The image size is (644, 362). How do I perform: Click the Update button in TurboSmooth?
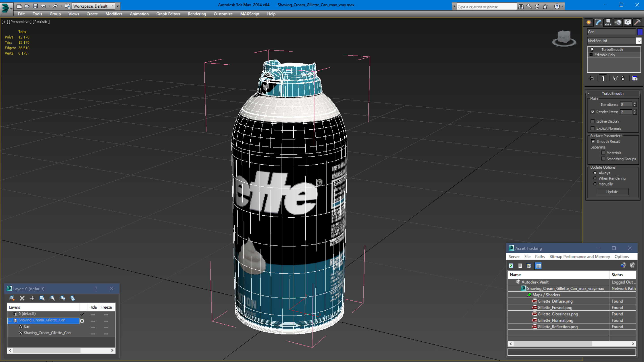[612, 192]
